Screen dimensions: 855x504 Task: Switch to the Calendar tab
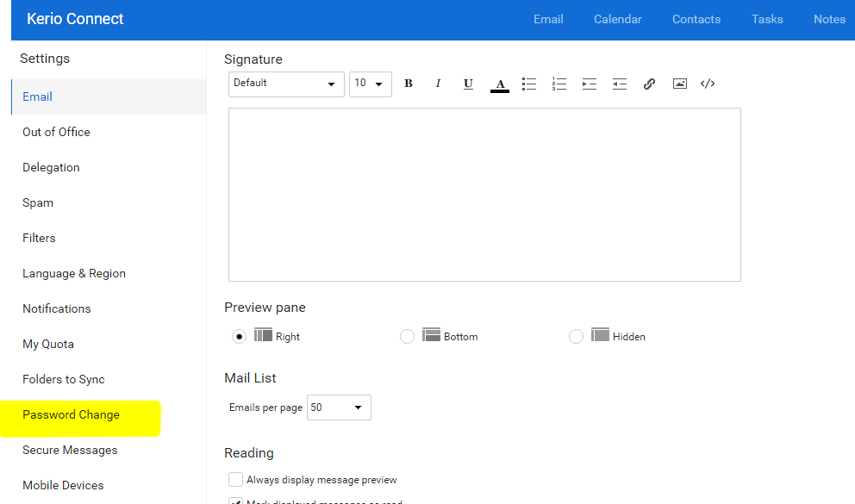point(617,19)
